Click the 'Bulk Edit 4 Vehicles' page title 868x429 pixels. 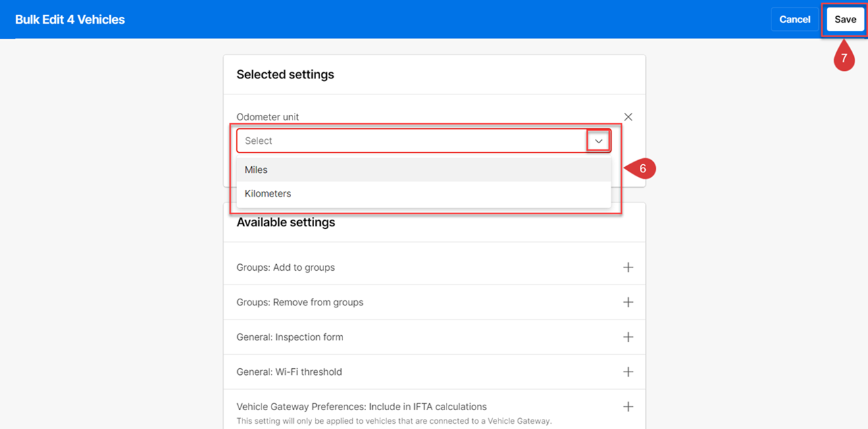(70, 20)
